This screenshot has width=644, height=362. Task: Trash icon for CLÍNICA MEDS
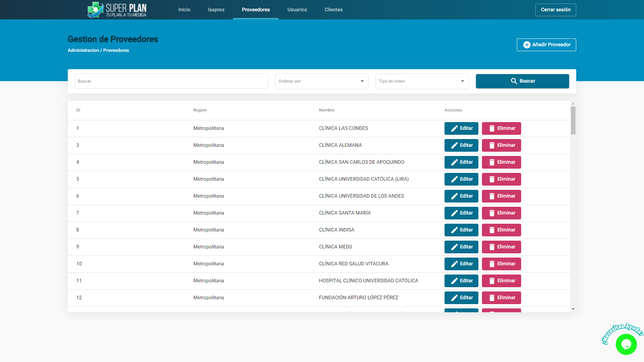[491, 247]
